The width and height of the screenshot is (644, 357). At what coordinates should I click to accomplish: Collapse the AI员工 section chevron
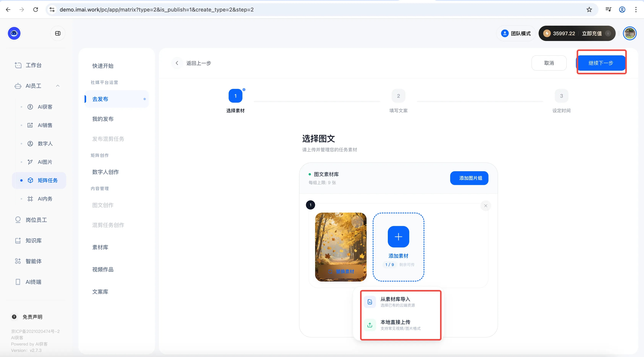58,86
